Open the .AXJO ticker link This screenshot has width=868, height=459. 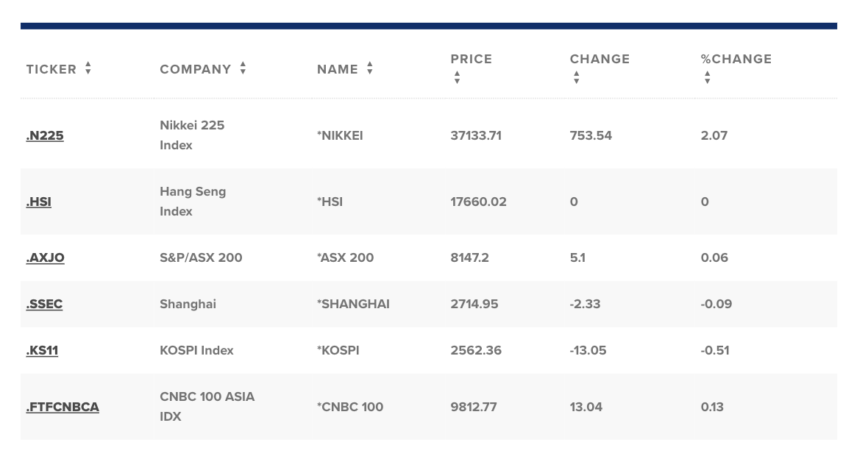46,258
